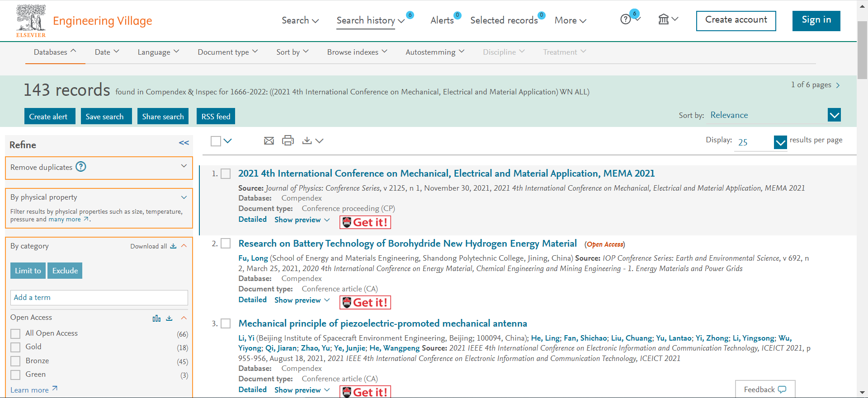Select all results checkbox
Viewport: 868px width, 398px height.
(216, 141)
